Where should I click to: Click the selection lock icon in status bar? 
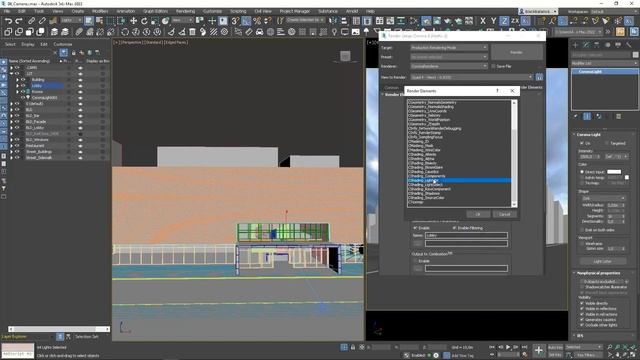coord(353,347)
